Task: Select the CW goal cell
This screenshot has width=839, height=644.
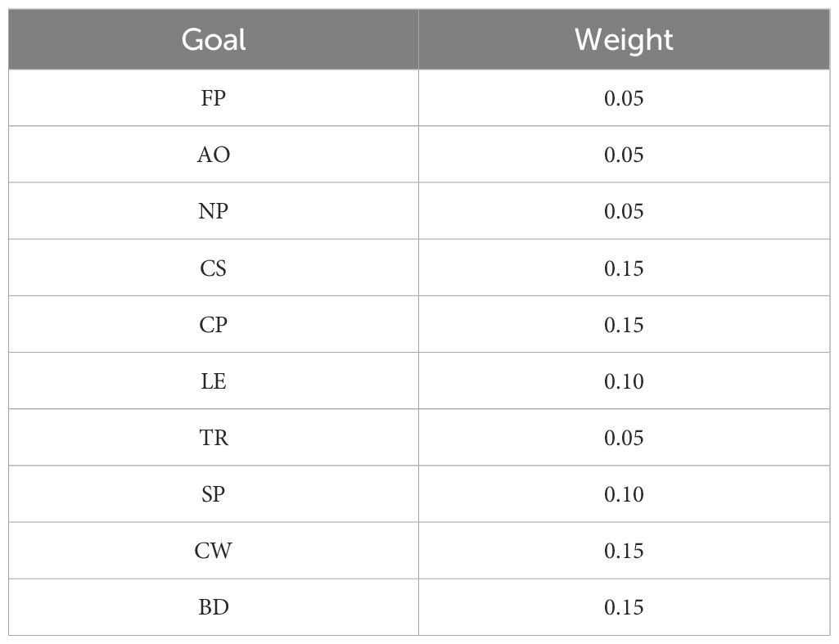Action: 214,551
